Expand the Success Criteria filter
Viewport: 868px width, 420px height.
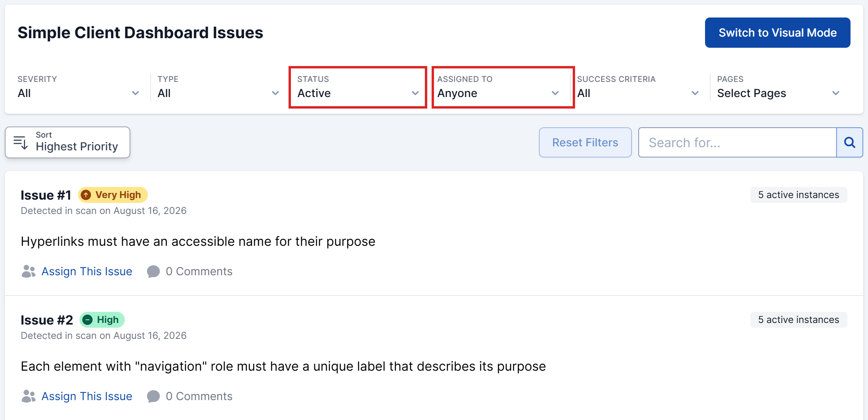638,87
